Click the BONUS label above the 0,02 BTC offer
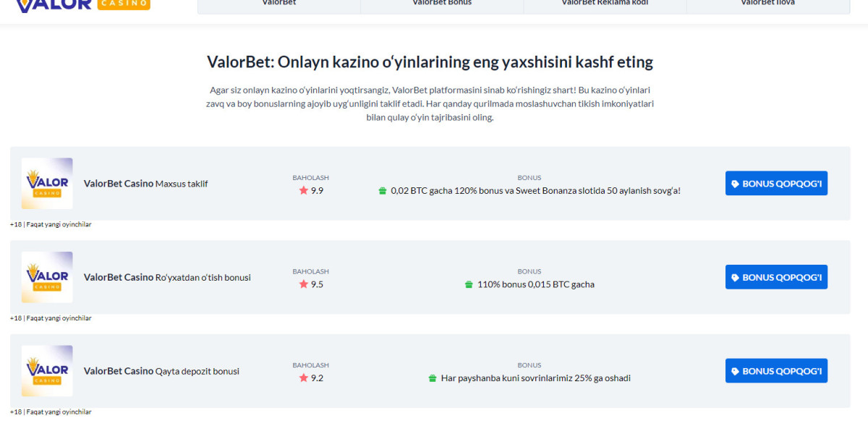 (529, 178)
